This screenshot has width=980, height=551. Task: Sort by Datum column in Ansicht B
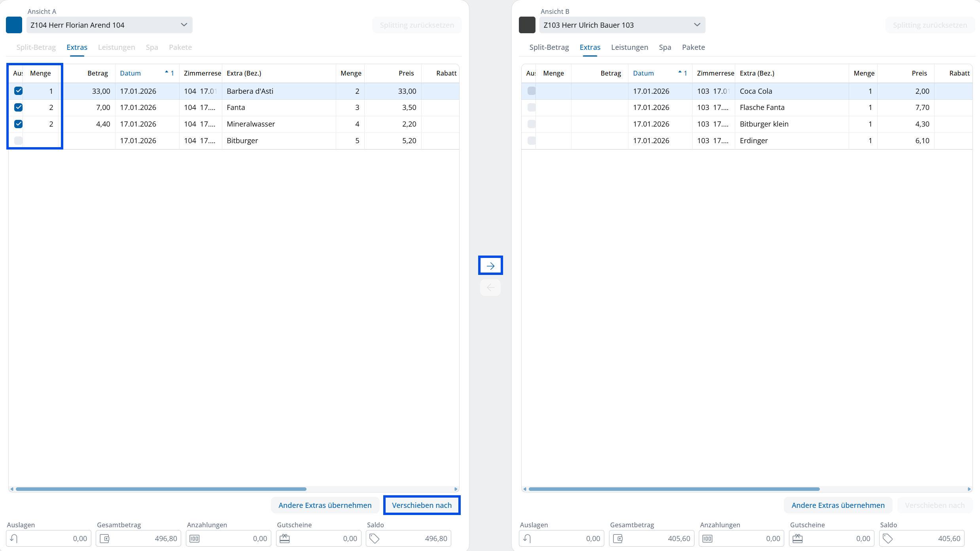pyautogui.click(x=643, y=73)
